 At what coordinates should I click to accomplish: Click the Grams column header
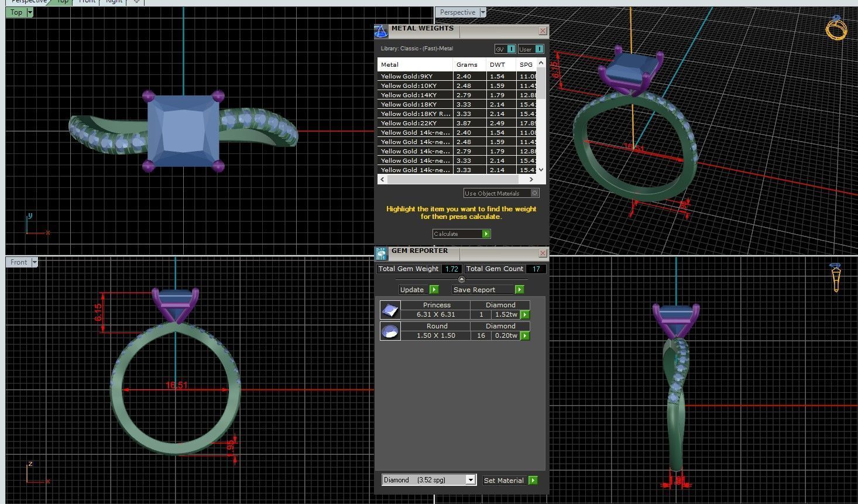tap(469, 64)
